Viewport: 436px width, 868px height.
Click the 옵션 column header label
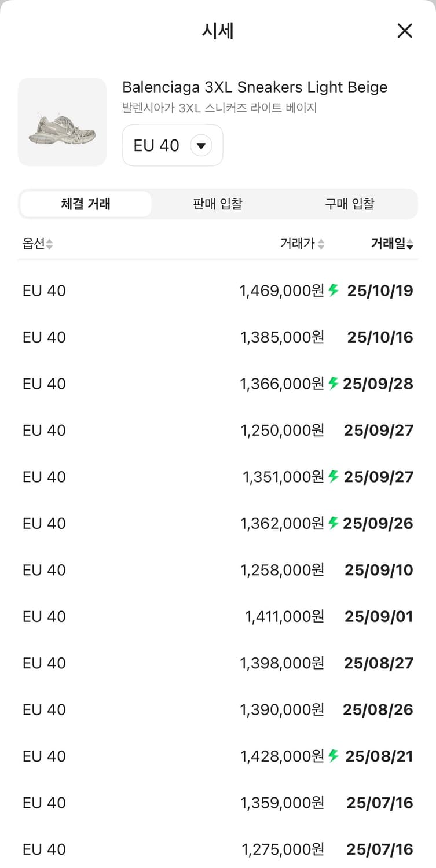click(34, 244)
